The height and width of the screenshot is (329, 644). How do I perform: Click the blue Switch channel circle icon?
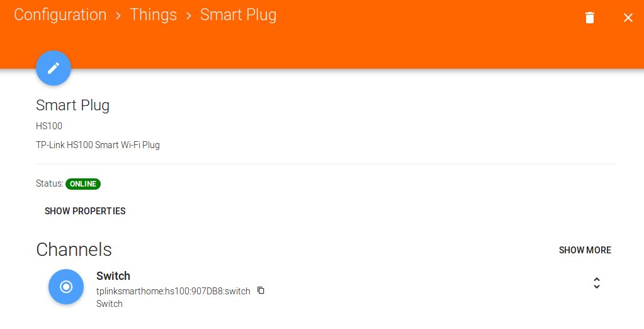tap(66, 287)
